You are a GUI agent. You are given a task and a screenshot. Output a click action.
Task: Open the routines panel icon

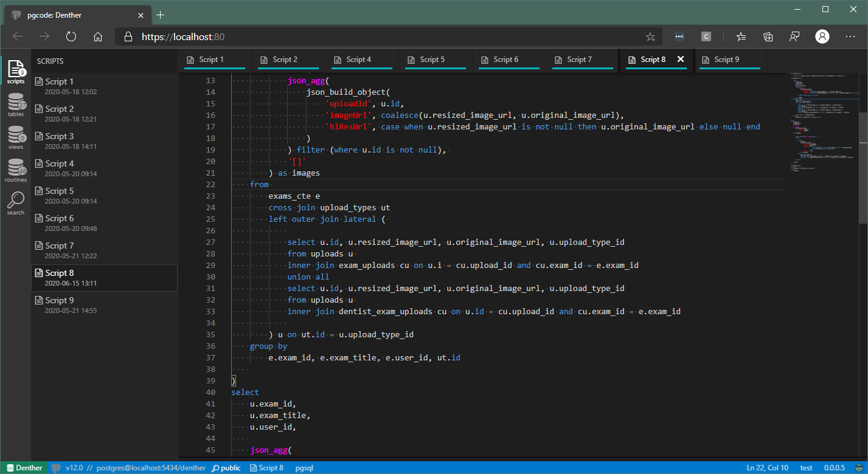pyautogui.click(x=16, y=170)
